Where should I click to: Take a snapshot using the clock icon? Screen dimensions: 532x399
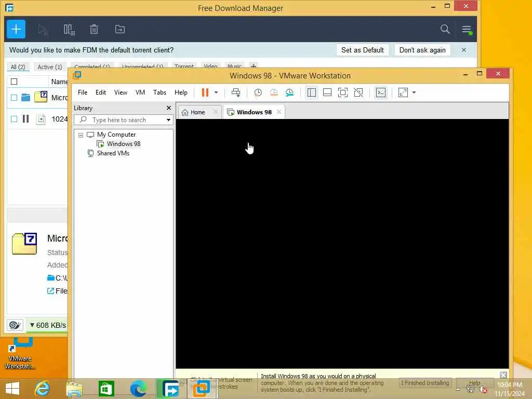point(258,92)
